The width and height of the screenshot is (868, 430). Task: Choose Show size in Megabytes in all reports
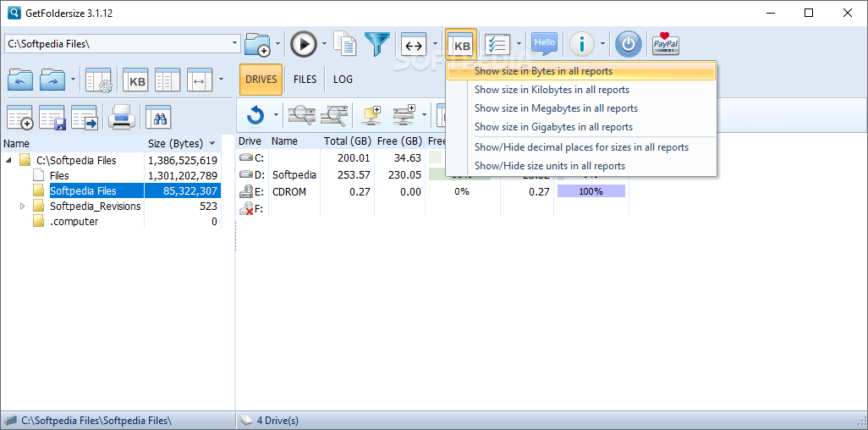[x=580, y=108]
